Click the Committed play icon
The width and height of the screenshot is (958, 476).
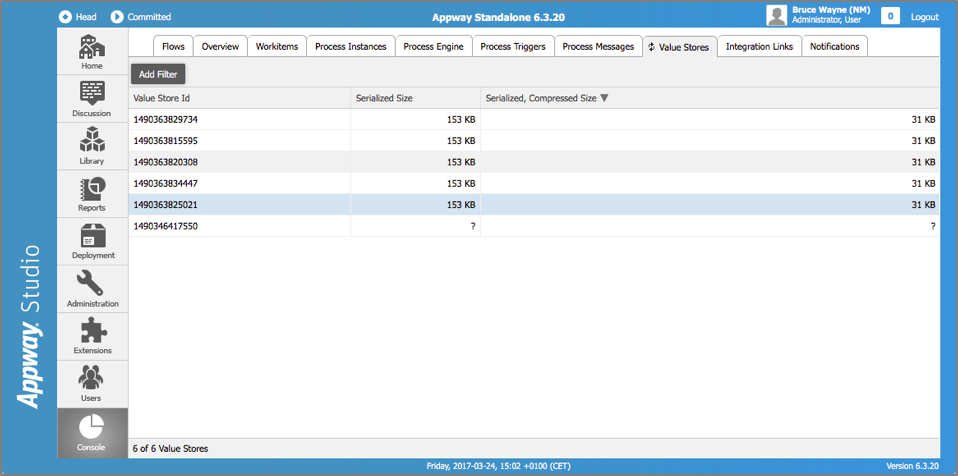117,17
